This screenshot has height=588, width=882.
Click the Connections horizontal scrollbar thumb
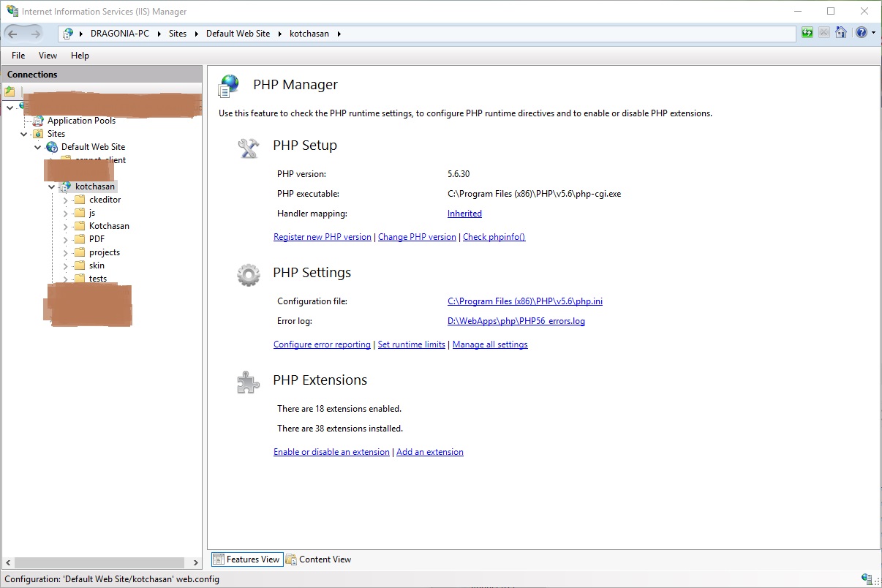98,562
